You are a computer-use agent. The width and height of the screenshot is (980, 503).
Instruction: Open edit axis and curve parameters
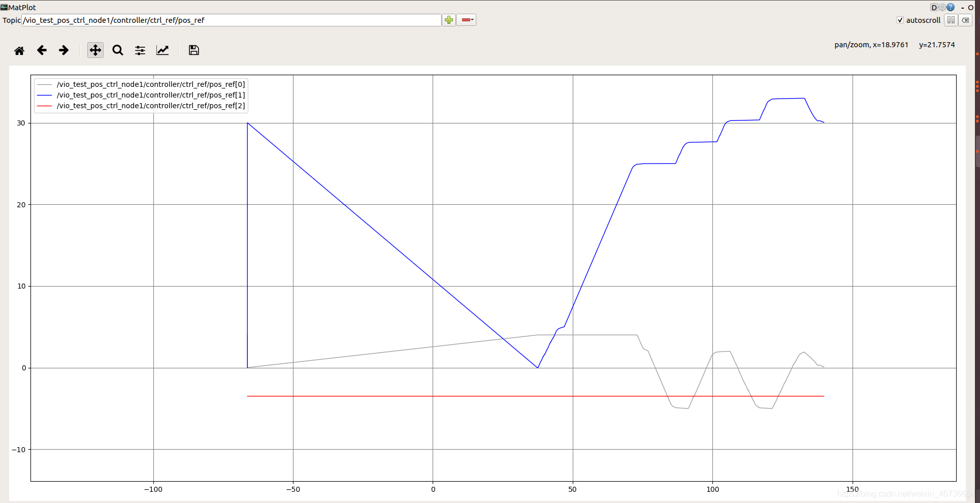162,50
